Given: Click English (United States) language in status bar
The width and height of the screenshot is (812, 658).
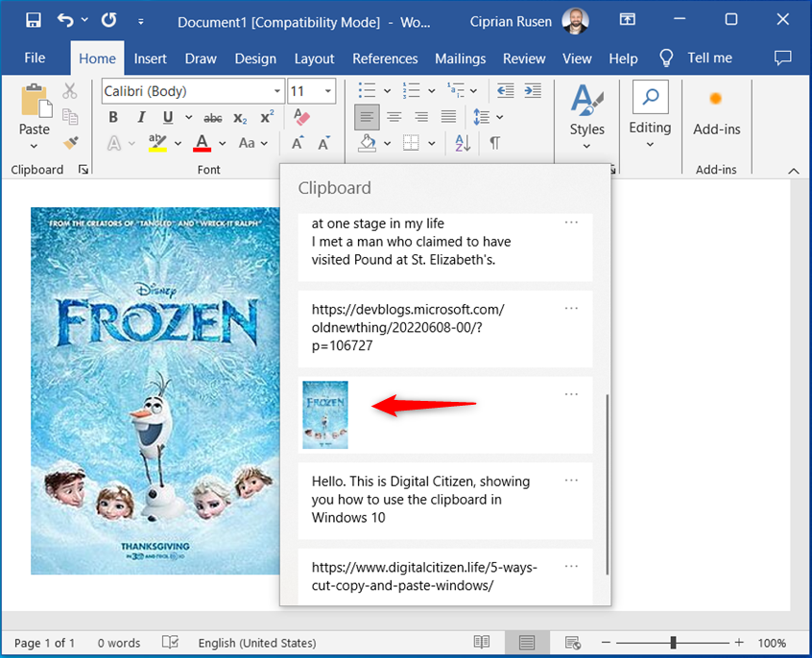Looking at the screenshot, I should 257,643.
